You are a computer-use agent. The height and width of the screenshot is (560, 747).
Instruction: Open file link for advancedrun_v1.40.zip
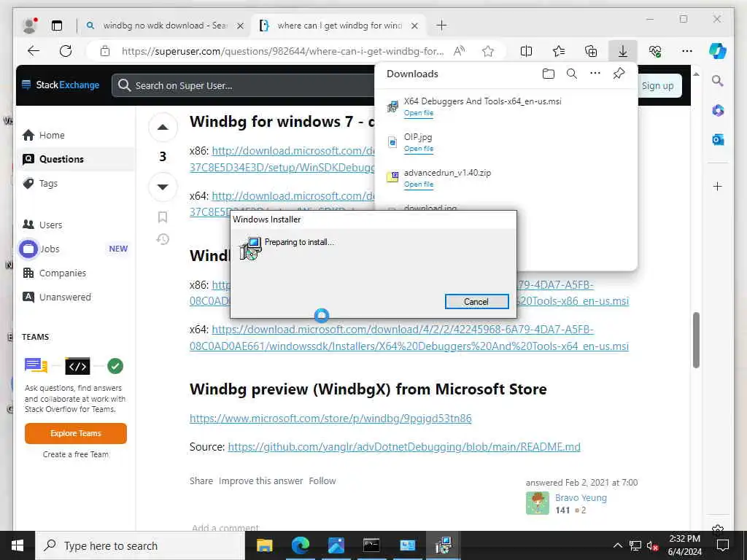tap(418, 184)
